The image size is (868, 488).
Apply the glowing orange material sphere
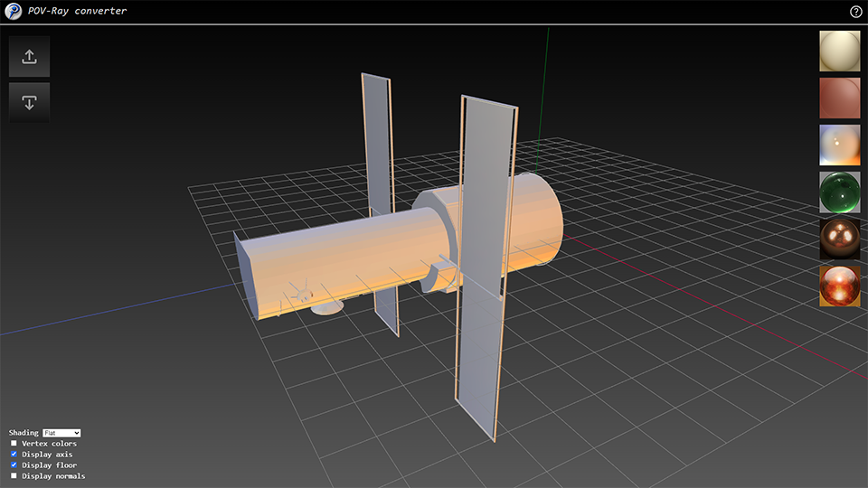[x=840, y=286]
